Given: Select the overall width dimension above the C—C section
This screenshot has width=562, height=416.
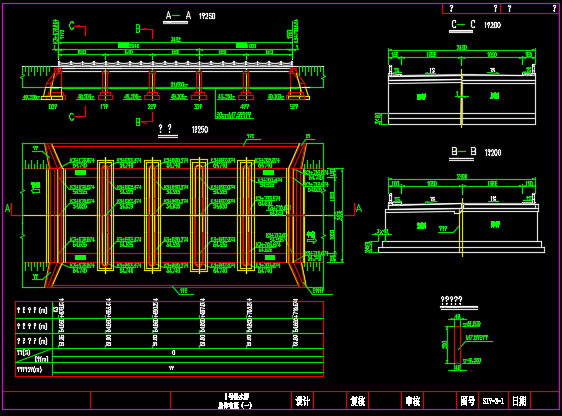Looking at the screenshot, I should click(462, 47).
